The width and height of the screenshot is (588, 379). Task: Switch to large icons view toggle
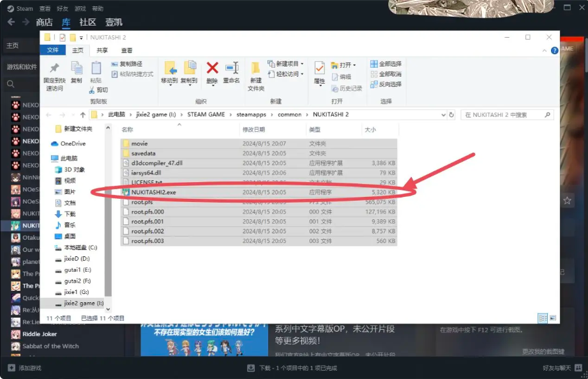(x=552, y=318)
